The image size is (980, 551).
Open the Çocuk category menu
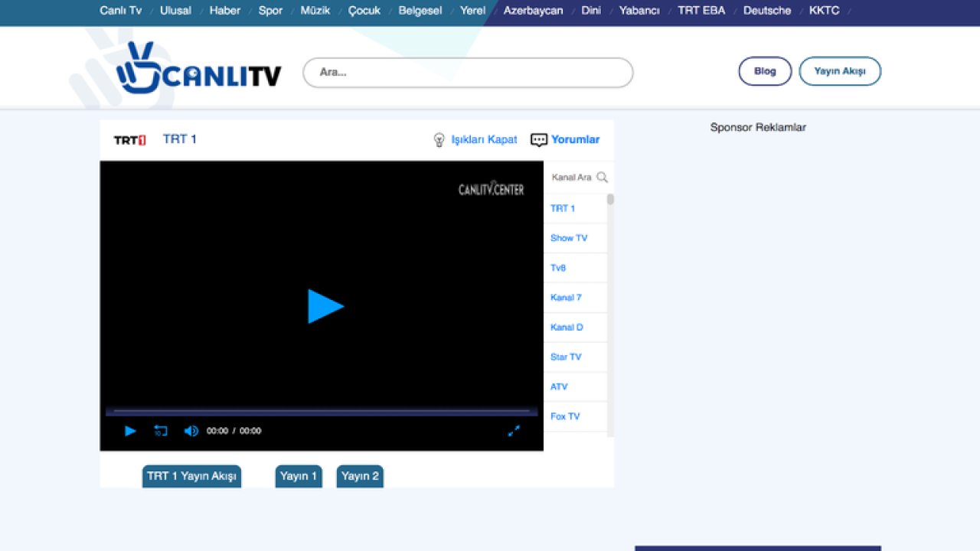[x=364, y=11]
